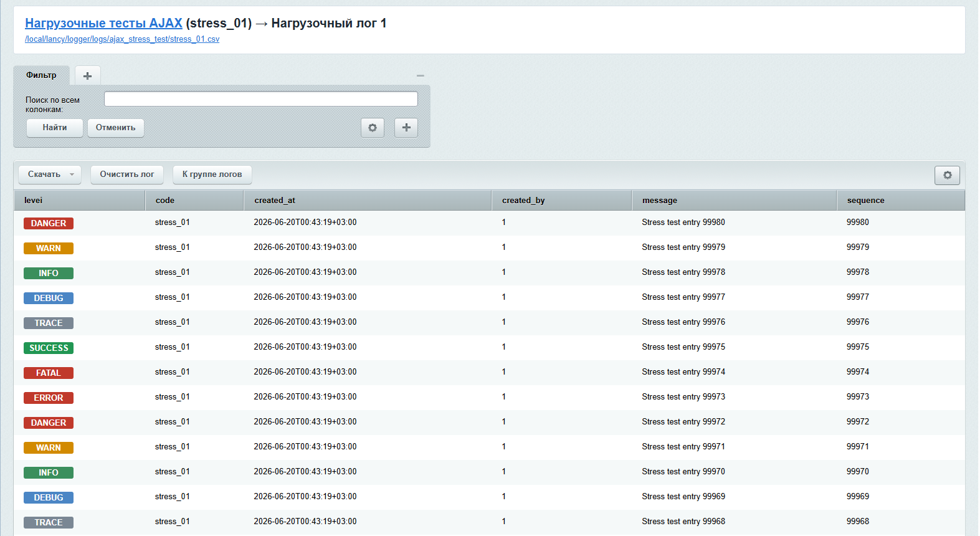Screen dimensions: 980x536
Task: Sort by the created_at column header
Action: (x=368, y=201)
